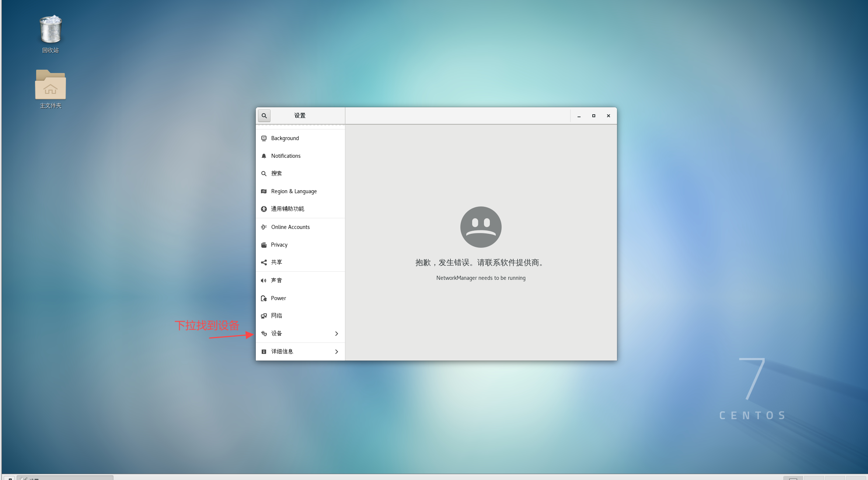Viewport: 868px width, 480px height.
Task: Click the search magnifier button in Settings header
Action: [264, 116]
